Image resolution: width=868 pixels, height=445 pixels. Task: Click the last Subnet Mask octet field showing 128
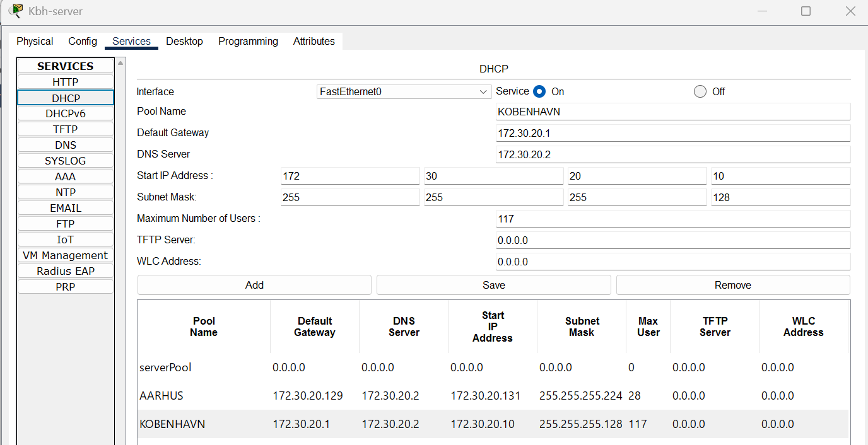click(x=781, y=197)
